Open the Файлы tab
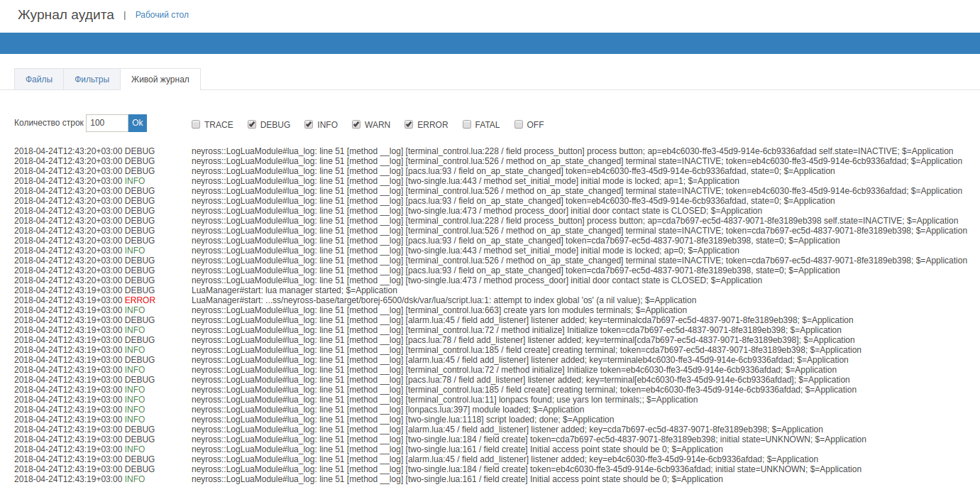Viewport: 980px width, 492px height. pos(39,80)
